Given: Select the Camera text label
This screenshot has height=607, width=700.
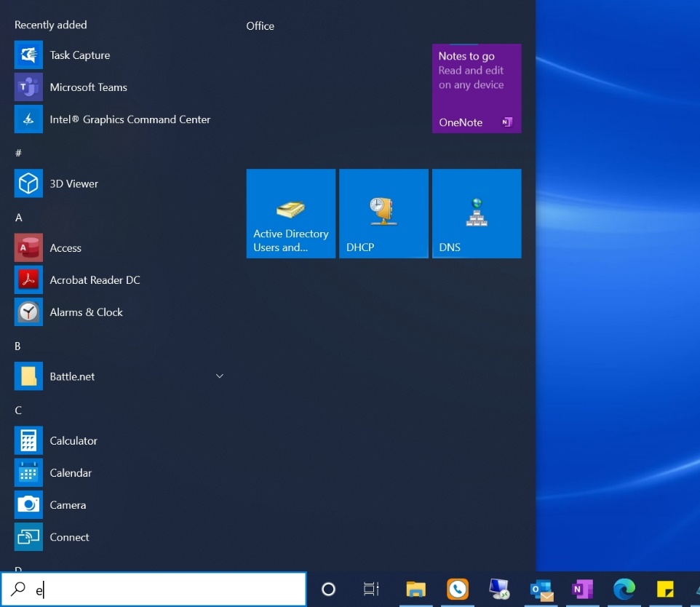Looking at the screenshot, I should click(x=68, y=504).
